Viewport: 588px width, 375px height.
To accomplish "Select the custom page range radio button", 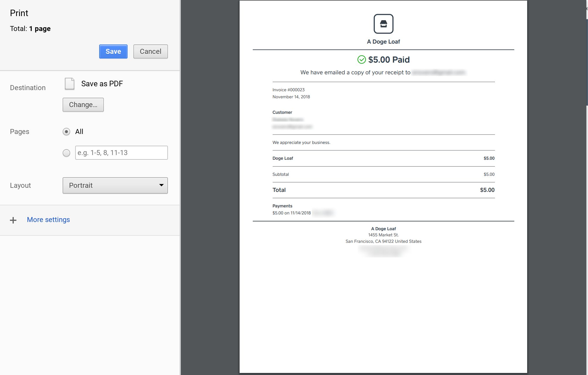I will [66, 153].
